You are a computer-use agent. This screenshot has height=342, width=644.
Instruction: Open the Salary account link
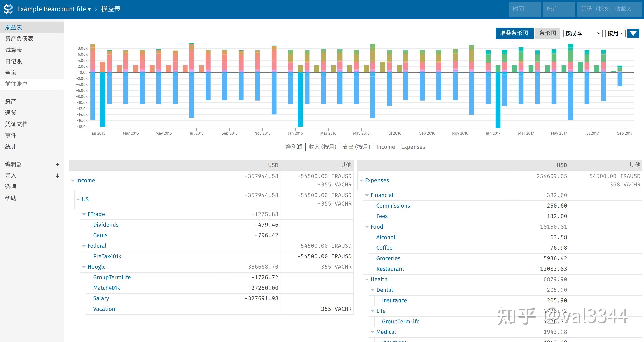(101, 298)
